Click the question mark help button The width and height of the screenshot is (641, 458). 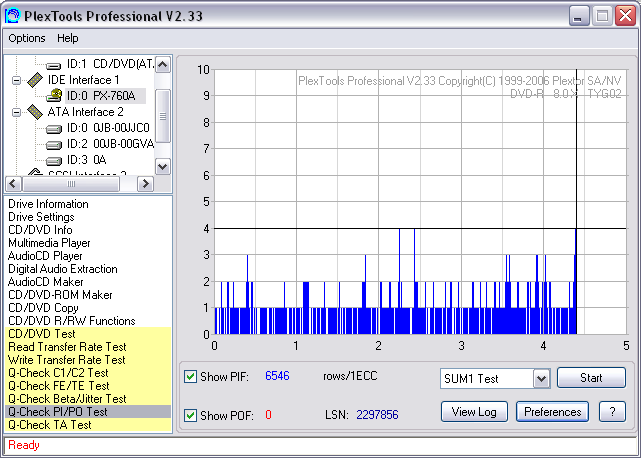pos(612,412)
